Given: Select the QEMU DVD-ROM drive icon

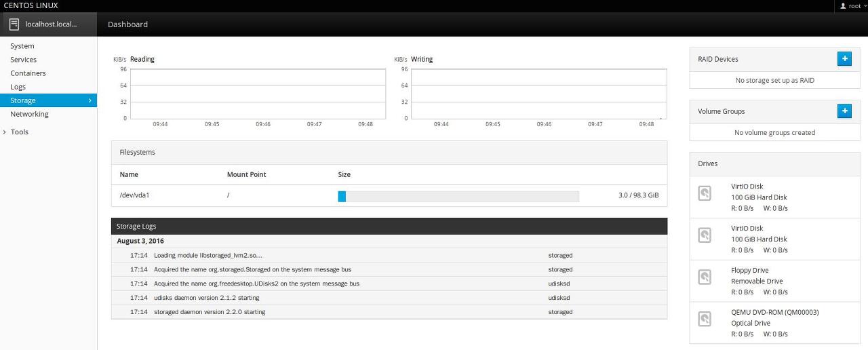Looking at the screenshot, I should click(705, 319).
